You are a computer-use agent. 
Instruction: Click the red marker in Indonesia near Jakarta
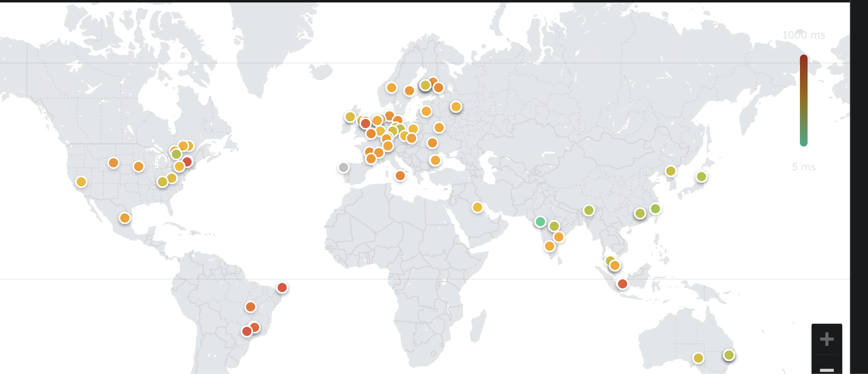tap(622, 284)
